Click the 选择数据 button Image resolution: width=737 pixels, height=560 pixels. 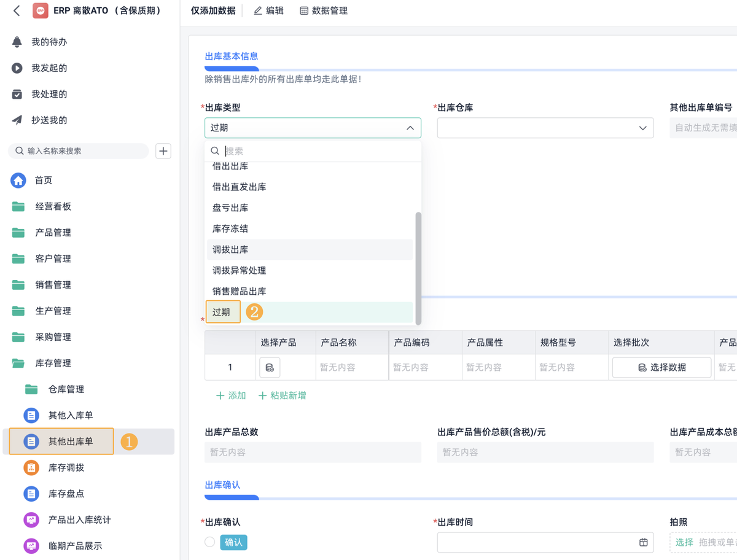click(x=661, y=367)
